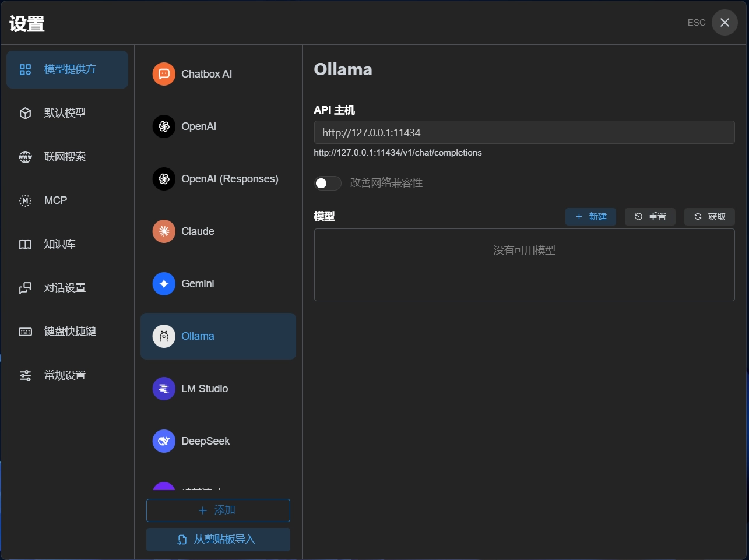749x560 pixels.
Task: Click the 知识库 book icon
Action: (x=25, y=244)
